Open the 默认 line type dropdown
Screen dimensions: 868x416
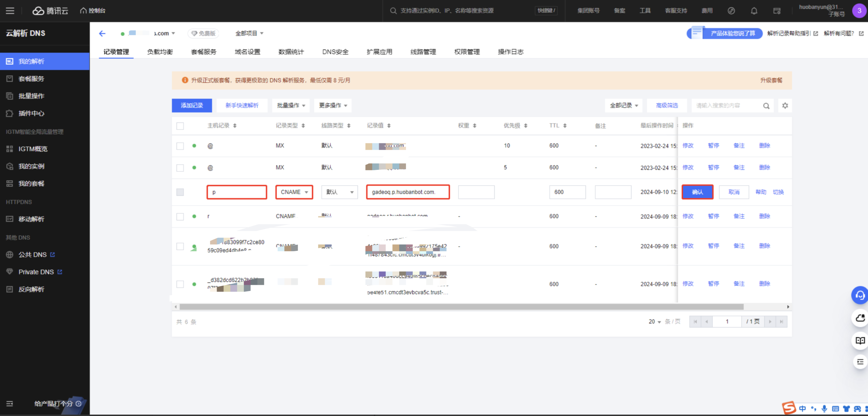coord(339,192)
